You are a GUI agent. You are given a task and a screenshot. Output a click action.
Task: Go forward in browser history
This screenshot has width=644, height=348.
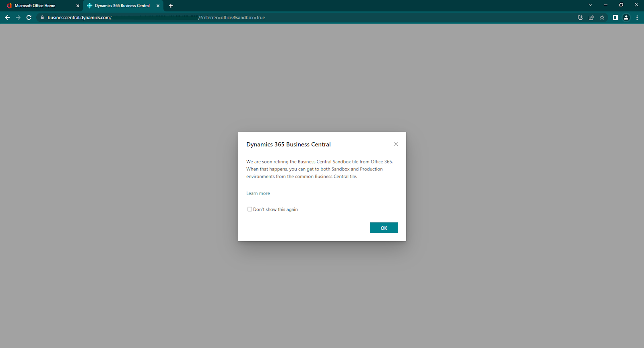[x=18, y=17]
